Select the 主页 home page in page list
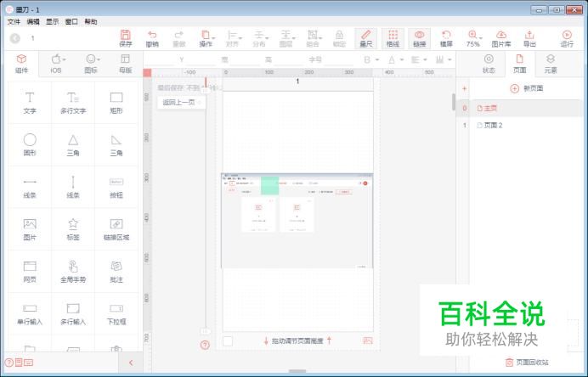Screen dimensions: 588x377 tap(519, 109)
